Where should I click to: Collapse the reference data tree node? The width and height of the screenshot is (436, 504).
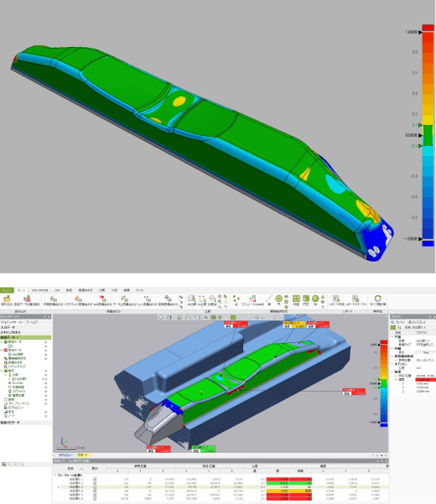[2, 342]
